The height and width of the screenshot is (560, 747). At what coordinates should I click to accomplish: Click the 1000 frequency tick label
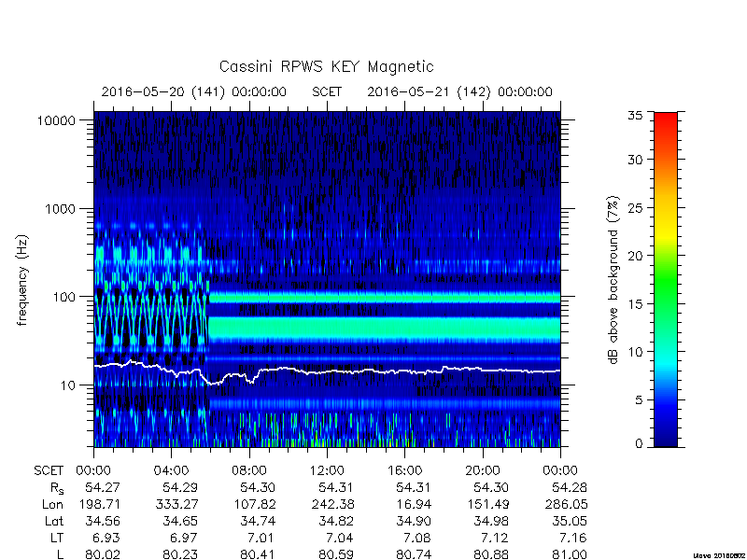[60, 208]
